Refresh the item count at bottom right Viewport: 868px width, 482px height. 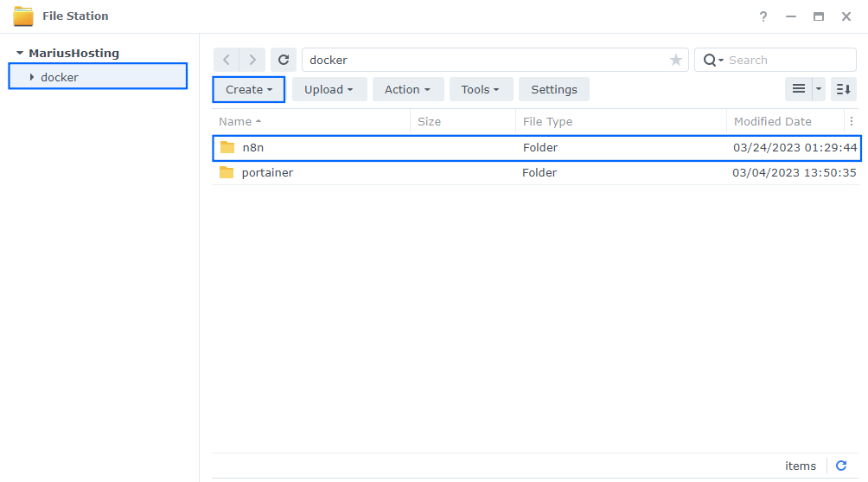(x=841, y=466)
